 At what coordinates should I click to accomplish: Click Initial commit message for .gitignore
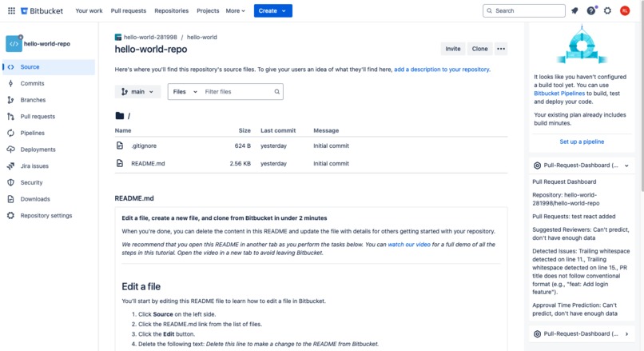[x=331, y=146]
